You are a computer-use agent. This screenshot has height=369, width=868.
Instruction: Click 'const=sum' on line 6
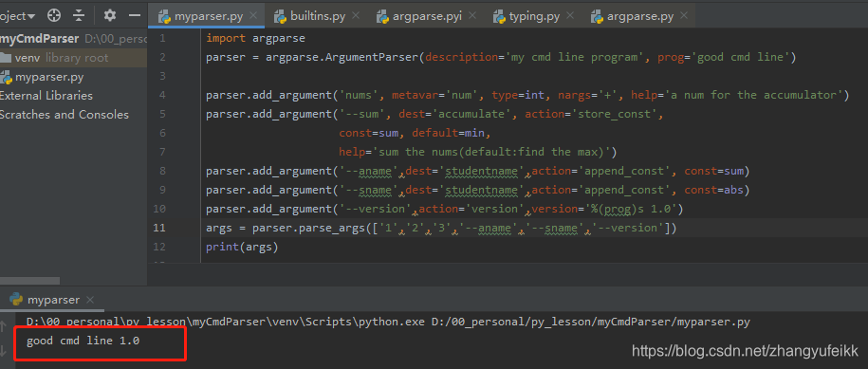(369, 133)
